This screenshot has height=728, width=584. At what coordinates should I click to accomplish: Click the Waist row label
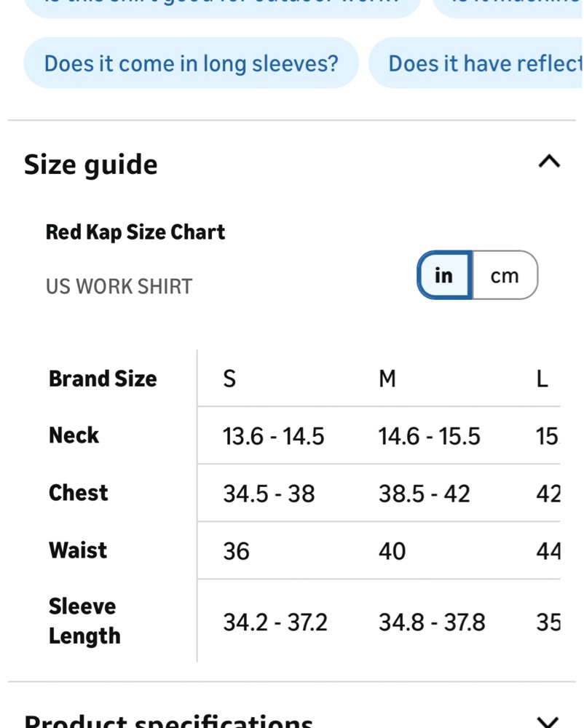point(78,550)
